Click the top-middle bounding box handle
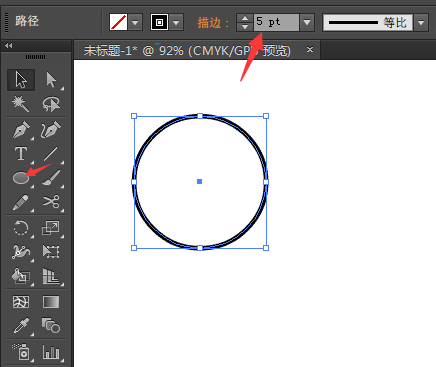Screen dimensions: 436x367 pyautogui.click(x=200, y=116)
